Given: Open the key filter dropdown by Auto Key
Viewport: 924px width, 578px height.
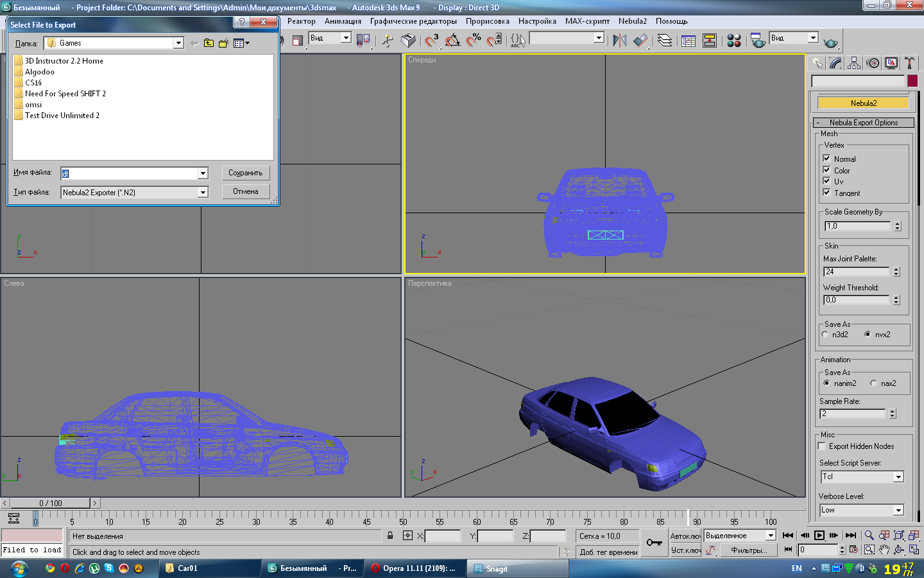Looking at the screenshot, I should (x=771, y=535).
